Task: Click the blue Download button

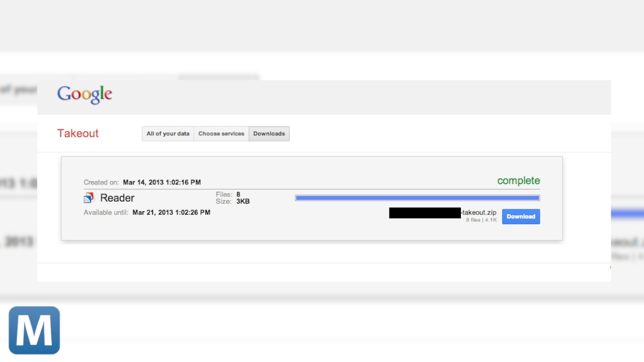Action: tap(521, 217)
